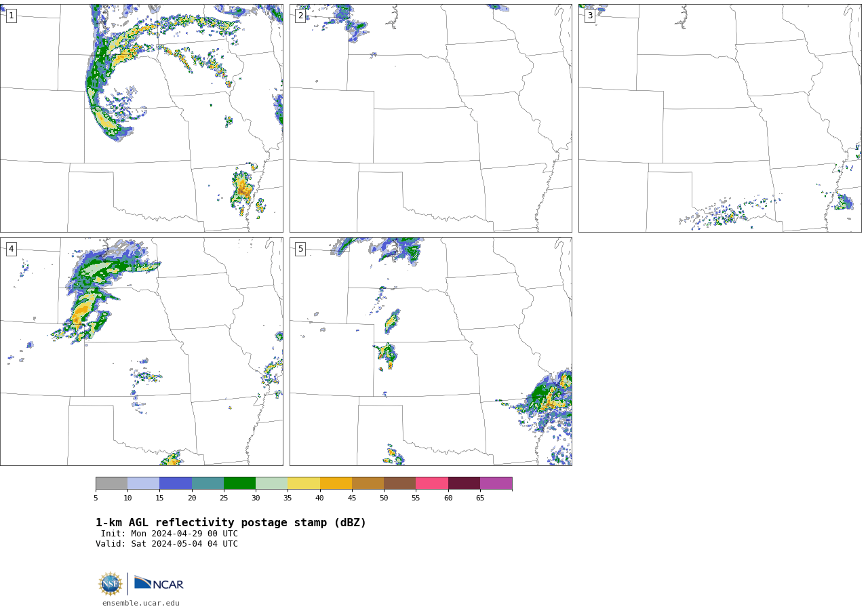Click the gray 5-10 dBZ color swatch
This screenshot has height=611, width=868.
pyautogui.click(x=111, y=484)
